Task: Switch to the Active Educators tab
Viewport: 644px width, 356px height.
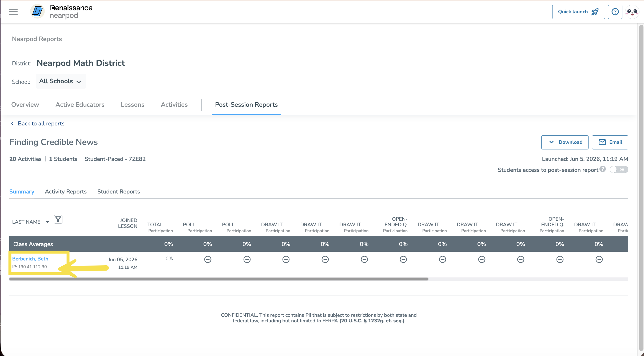Action: 80,105
